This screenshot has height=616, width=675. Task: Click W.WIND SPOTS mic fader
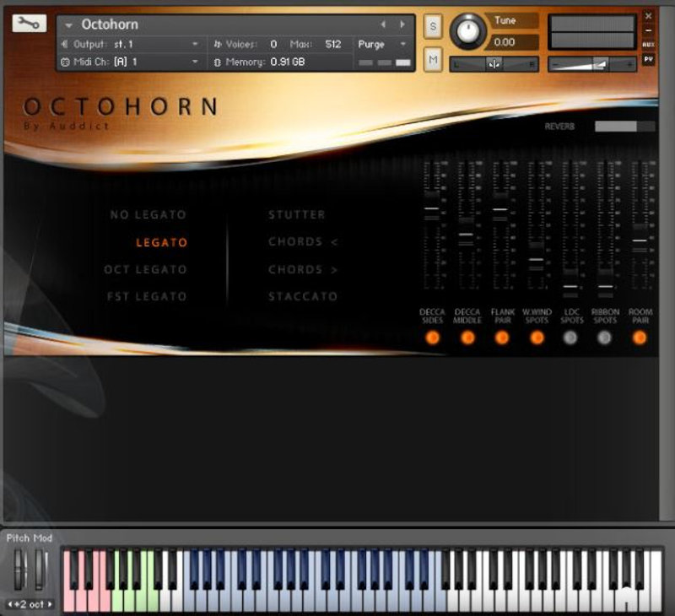(x=537, y=260)
